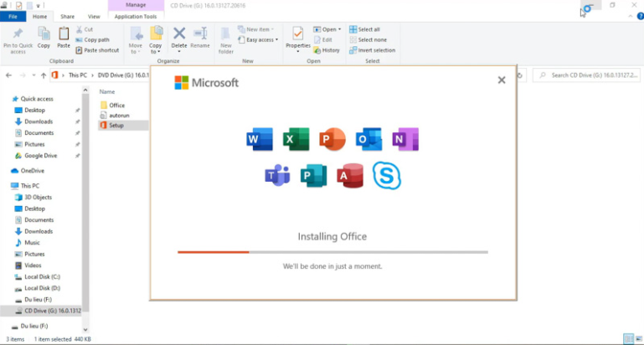The height and width of the screenshot is (345, 644).
Task: Click the PowerPoint icon in the installer
Action: click(x=332, y=140)
